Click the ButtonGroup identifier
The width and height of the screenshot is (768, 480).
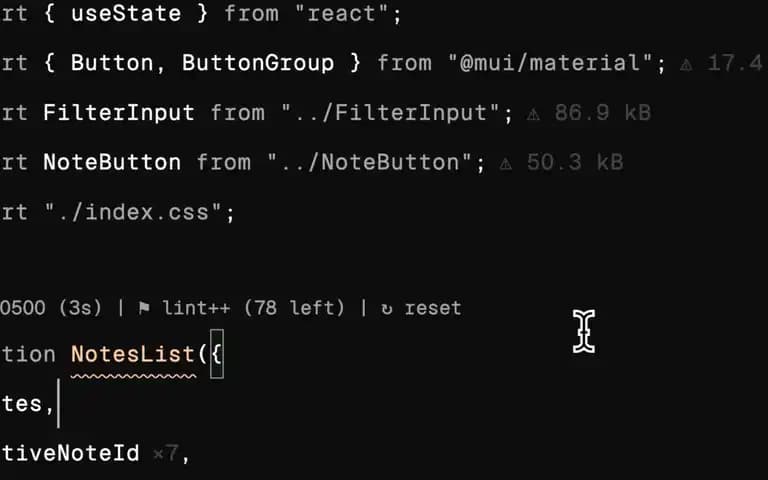click(x=258, y=63)
